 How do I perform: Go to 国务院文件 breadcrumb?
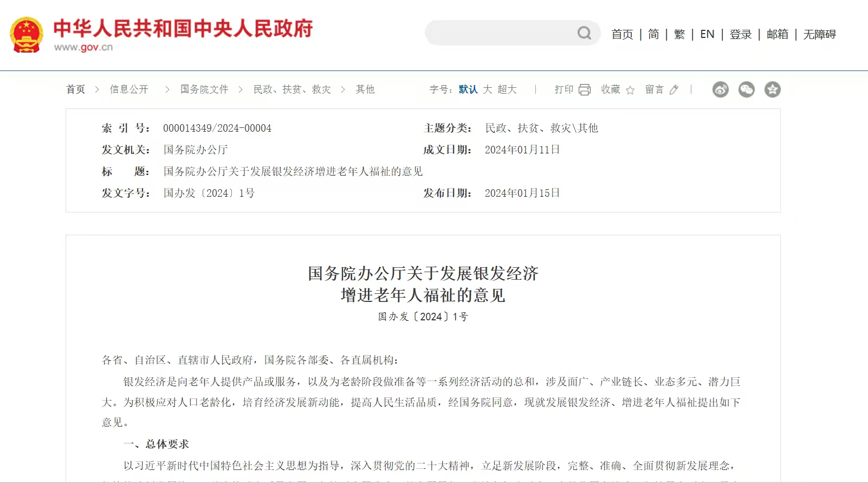point(204,89)
